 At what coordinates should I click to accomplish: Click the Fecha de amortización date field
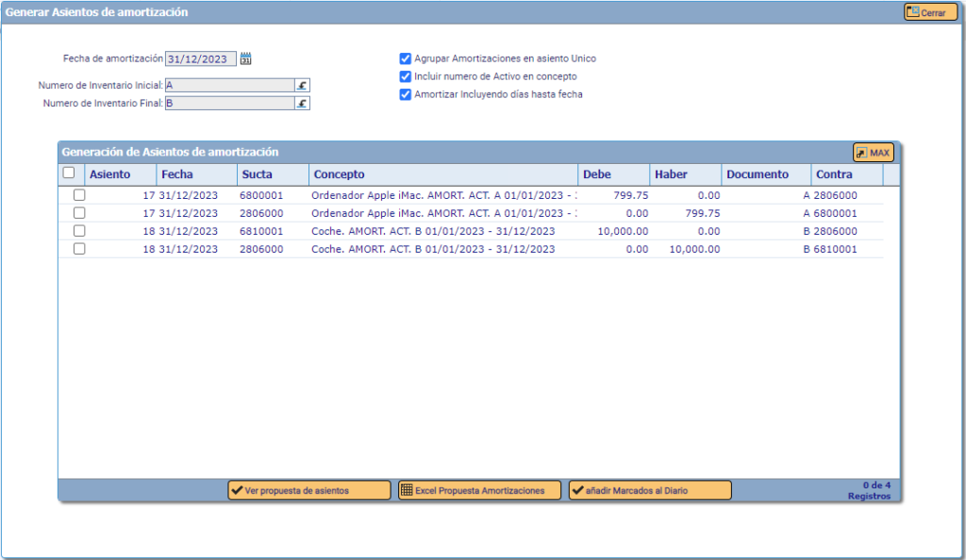click(x=200, y=59)
